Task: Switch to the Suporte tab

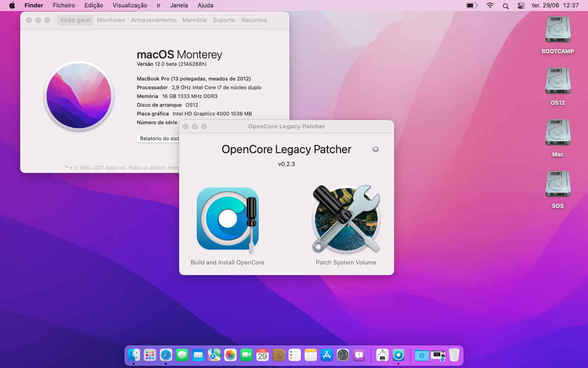Action: (224, 20)
